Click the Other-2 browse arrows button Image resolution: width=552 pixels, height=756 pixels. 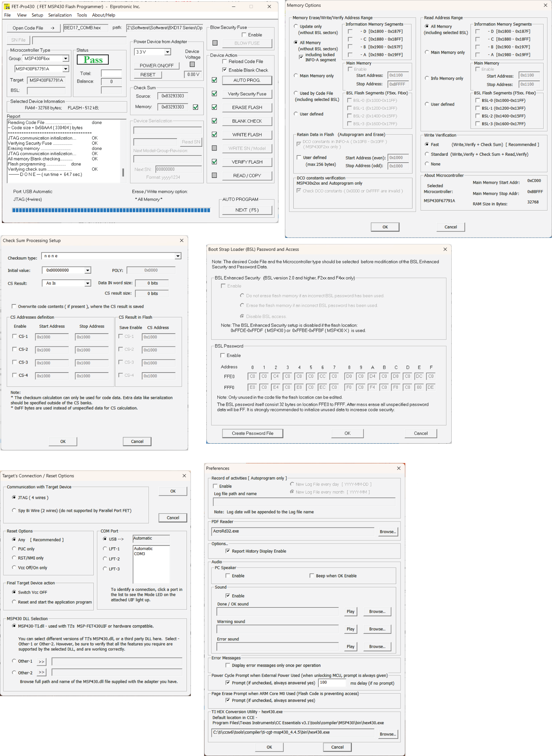[41, 672]
